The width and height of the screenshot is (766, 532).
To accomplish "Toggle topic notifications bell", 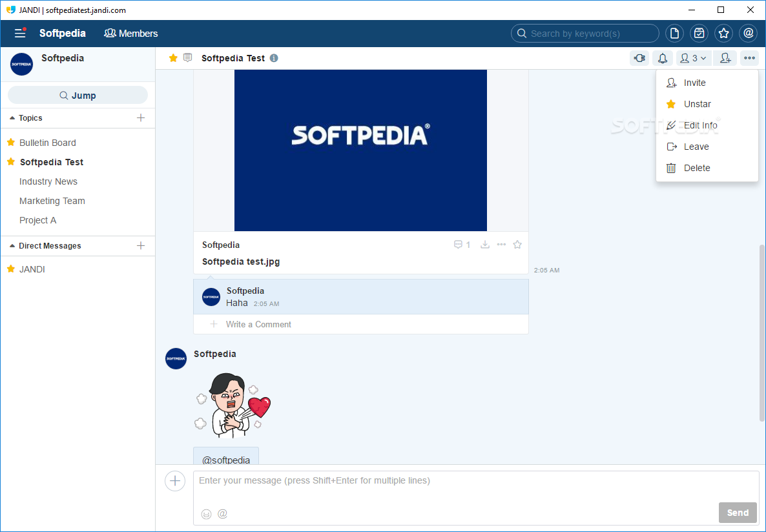I will tap(663, 58).
